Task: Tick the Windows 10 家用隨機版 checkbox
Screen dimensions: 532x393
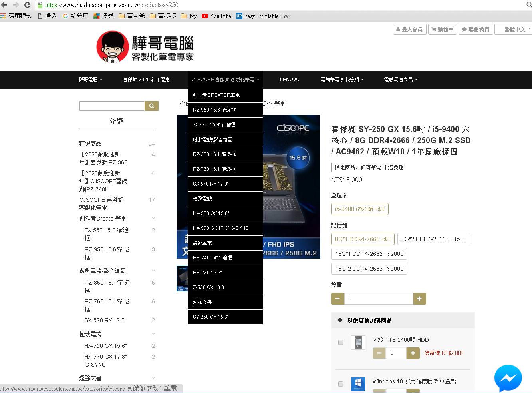Action: [341, 384]
